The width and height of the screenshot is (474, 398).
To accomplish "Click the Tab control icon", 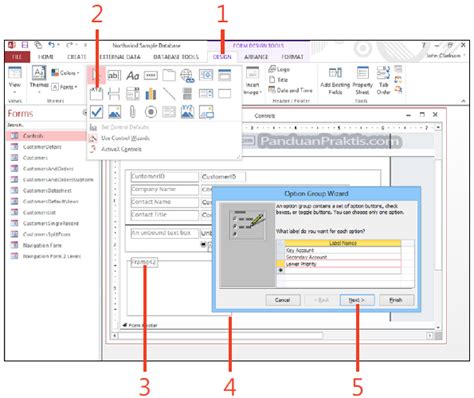I will pos(169,75).
